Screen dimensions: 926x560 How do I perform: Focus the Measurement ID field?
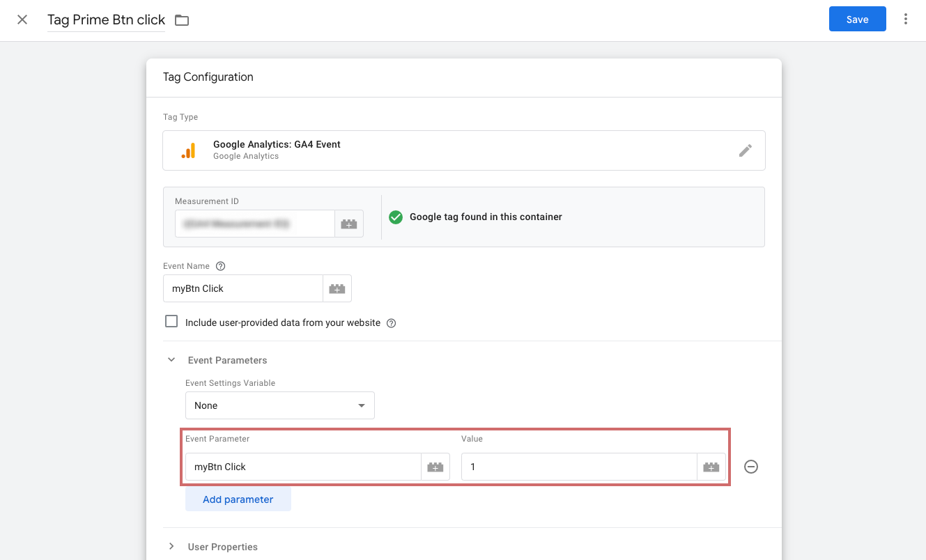click(255, 224)
